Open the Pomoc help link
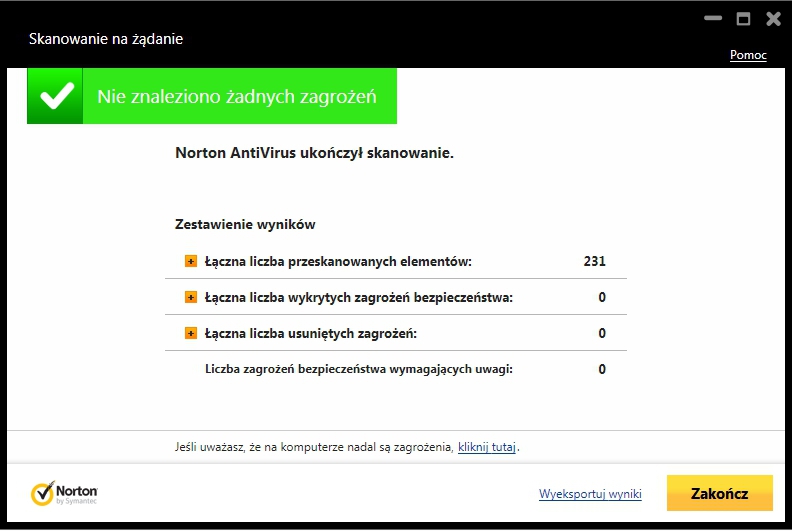 [748, 55]
